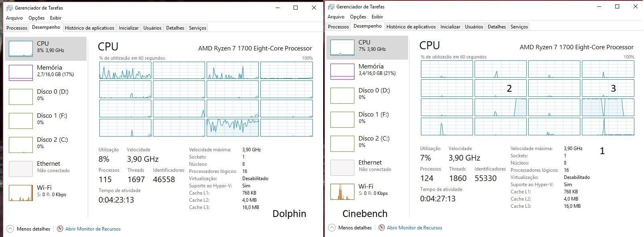Click the Task Manager icon in left title bar
Screen dimensions: 644x237
point(10,8)
